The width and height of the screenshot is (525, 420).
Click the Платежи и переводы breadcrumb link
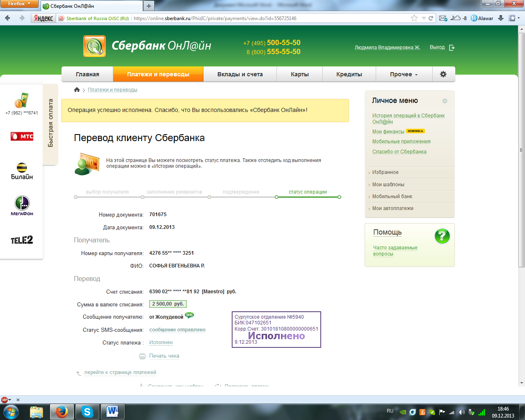(x=112, y=90)
